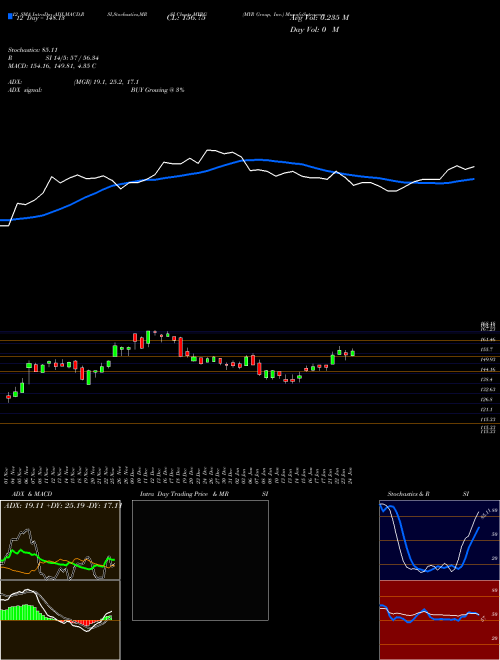
Task: Open the empty Intra Day Trading Price chart
Action: click(x=200, y=560)
